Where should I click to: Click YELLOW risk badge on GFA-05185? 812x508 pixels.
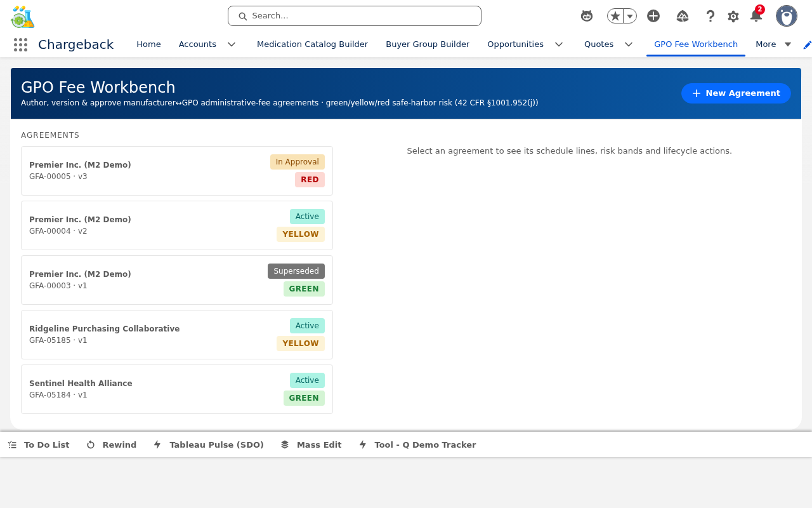[x=301, y=344]
